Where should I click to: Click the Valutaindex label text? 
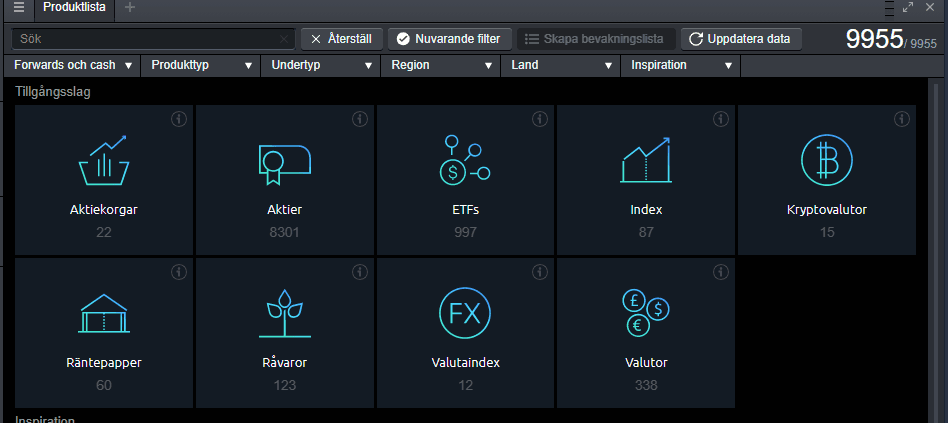[465, 363]
